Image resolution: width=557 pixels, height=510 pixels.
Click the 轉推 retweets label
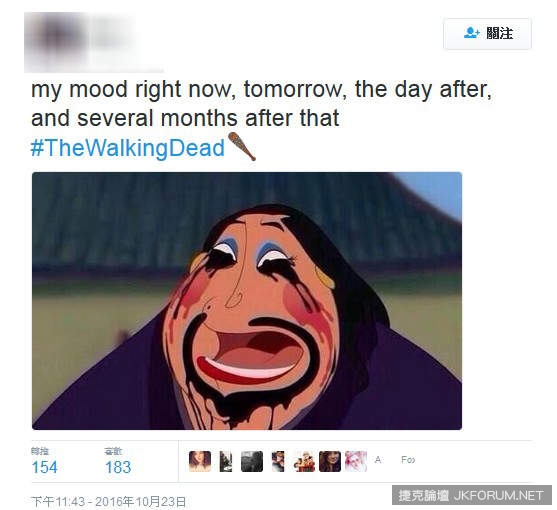40,451
